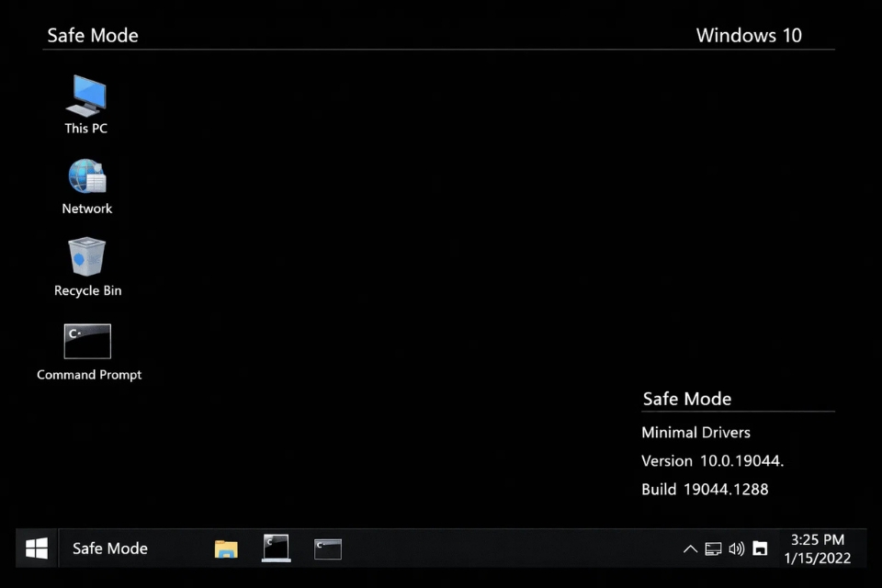882x588 pixels.
Task: Click the Windows 10 watermark text
Action: tap(749, 35)
